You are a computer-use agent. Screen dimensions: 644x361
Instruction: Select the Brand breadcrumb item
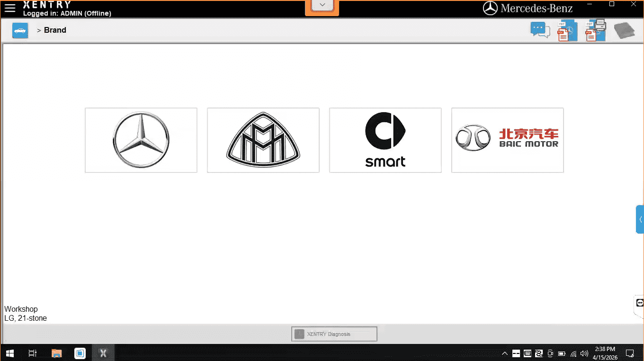pyautogui.click(x=55, y=30)
